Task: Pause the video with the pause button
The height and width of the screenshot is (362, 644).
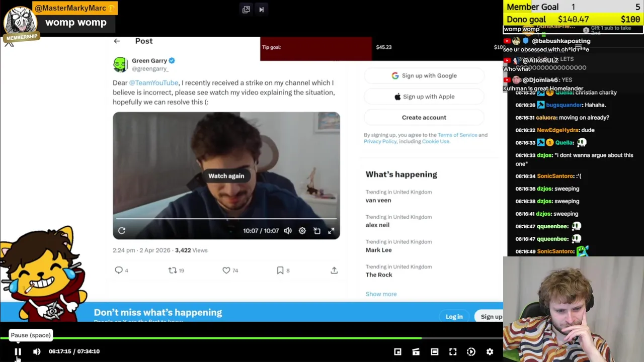Action: 18,351
